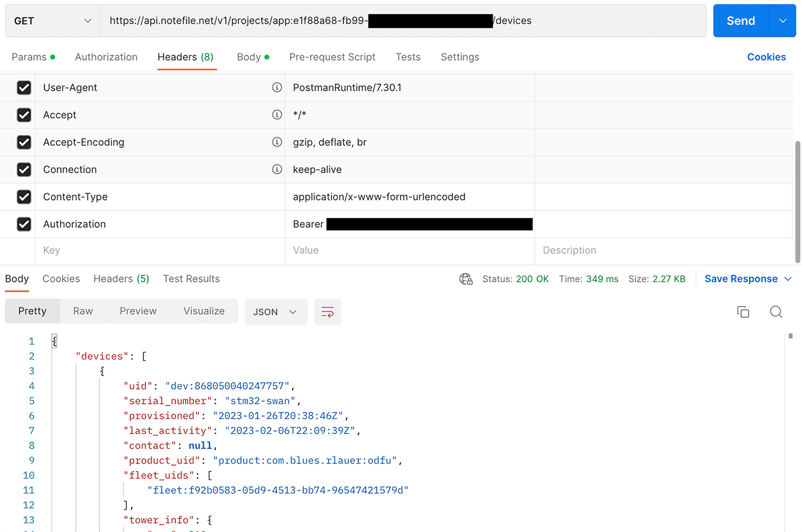Viewport: 802px width, 532px height.
Task: Click the Send button
Action: [741, 21]
